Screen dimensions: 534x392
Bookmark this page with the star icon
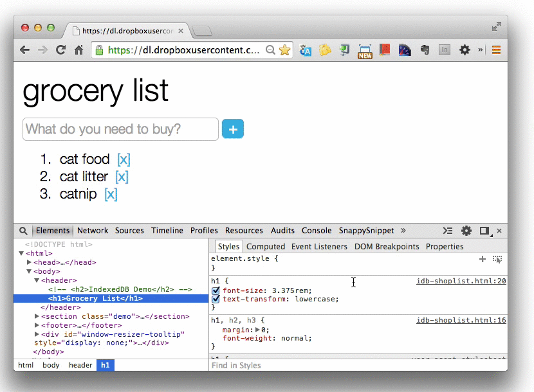coord(284,50)
